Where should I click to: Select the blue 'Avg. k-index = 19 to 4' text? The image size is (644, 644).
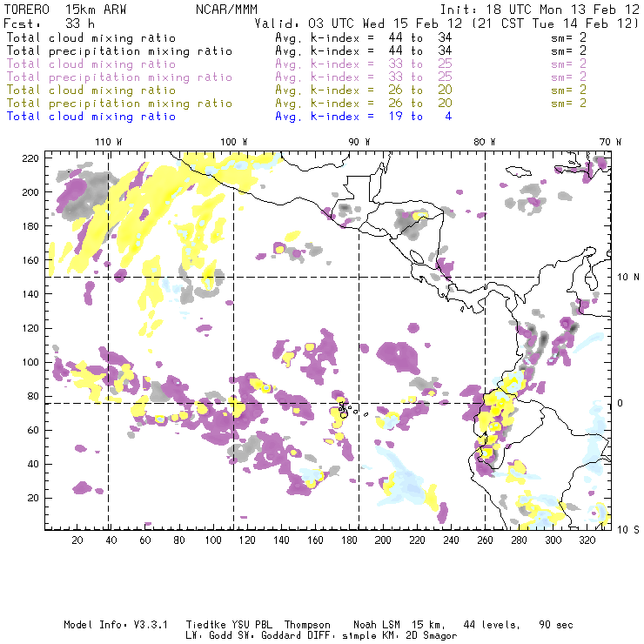point(364,117)
